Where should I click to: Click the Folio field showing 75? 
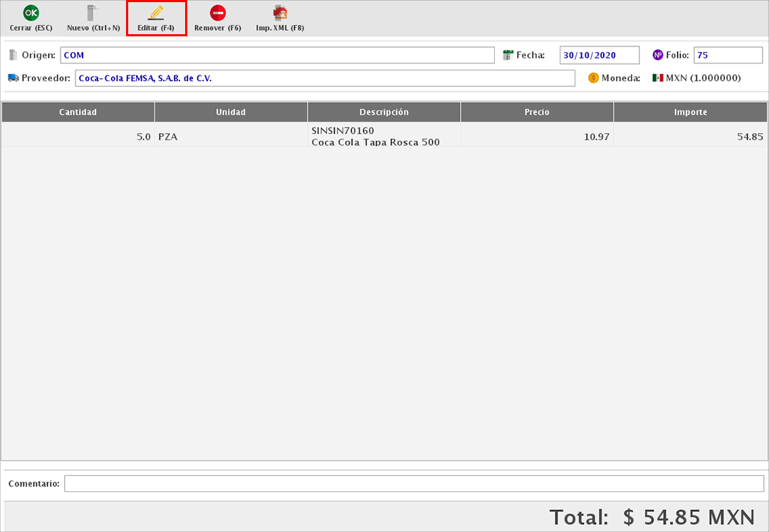click(728, 55)
